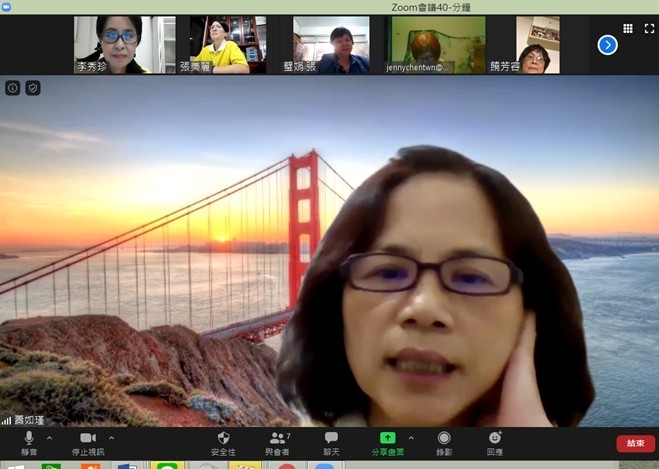Click the encryption shield icon

(32, 88)
